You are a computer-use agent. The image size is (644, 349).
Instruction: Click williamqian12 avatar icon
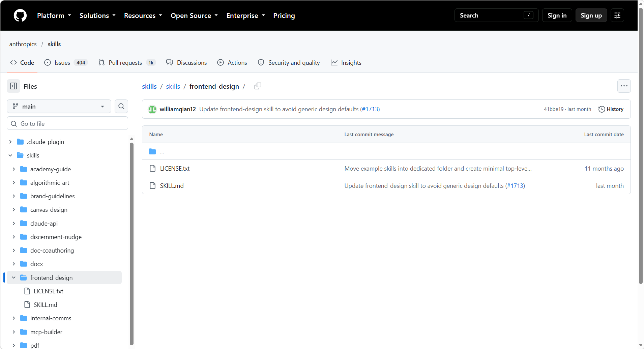click(x=152, y=109)
